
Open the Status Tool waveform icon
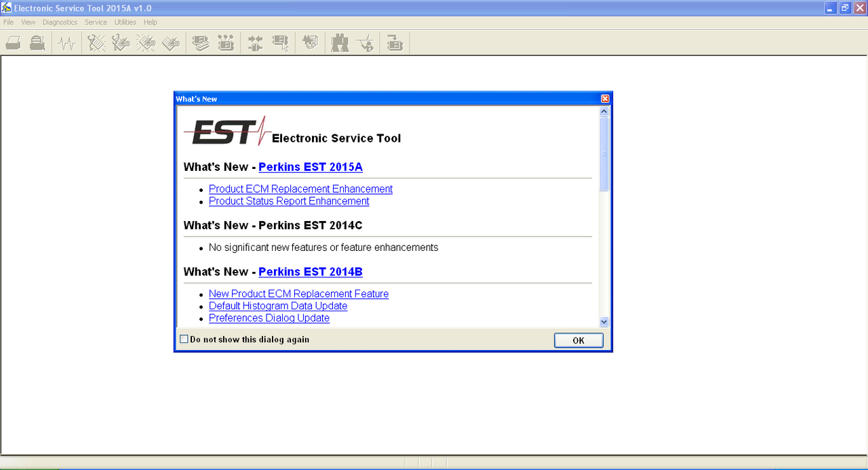pos(66,43)
